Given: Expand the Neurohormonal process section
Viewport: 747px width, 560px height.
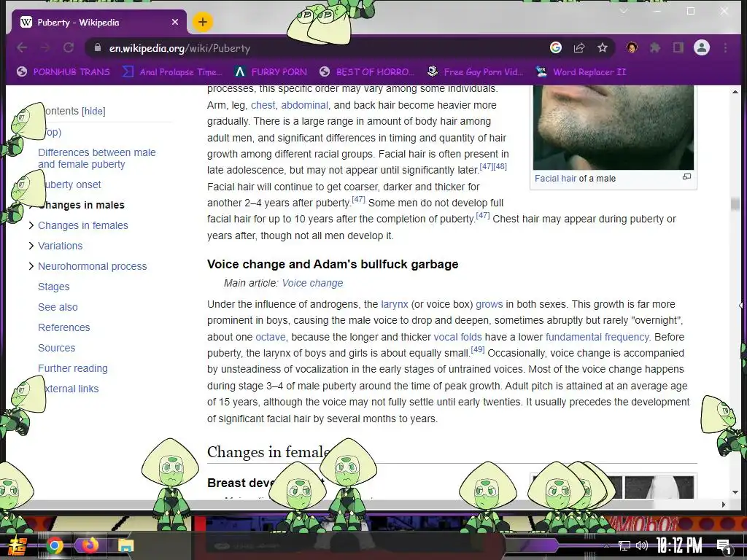Looking at the screenshot, I should point(31,266).
